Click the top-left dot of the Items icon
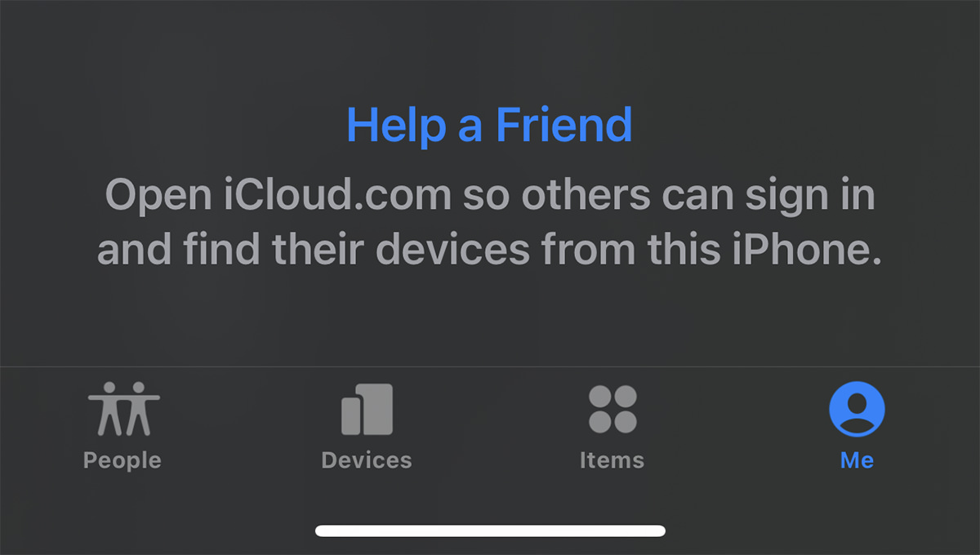 (x=600, y=397)
